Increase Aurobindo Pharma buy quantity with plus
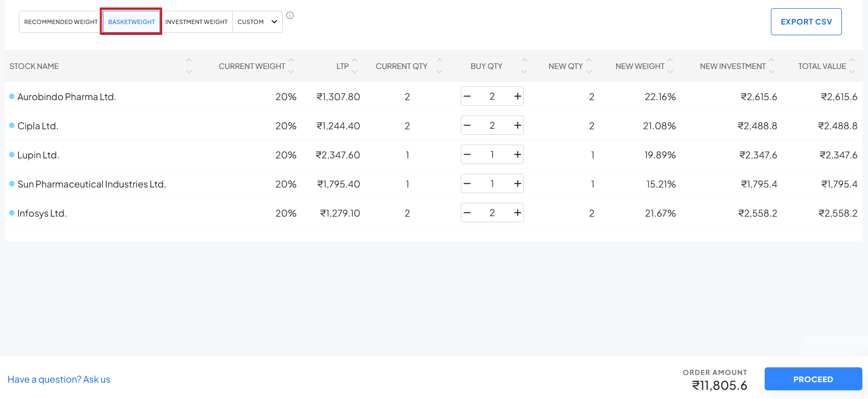This screenshot has width=868, height=399. [x=518, y=96]
